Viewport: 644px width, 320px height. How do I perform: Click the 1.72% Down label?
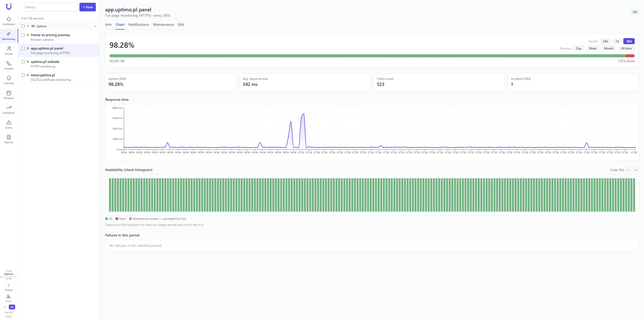626,61
